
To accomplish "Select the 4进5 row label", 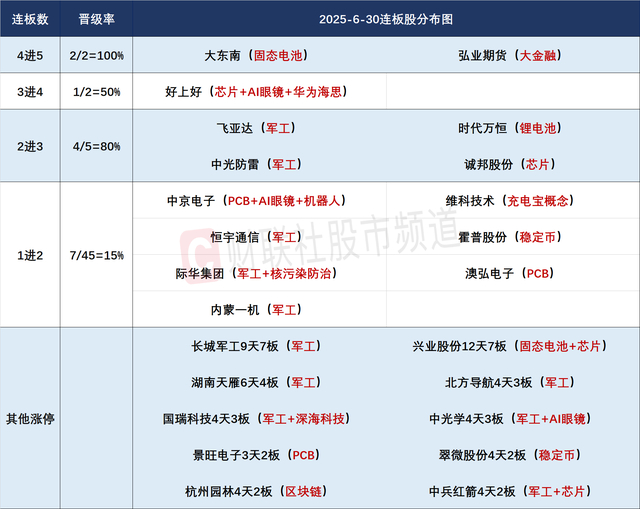I will click(30, 56).
